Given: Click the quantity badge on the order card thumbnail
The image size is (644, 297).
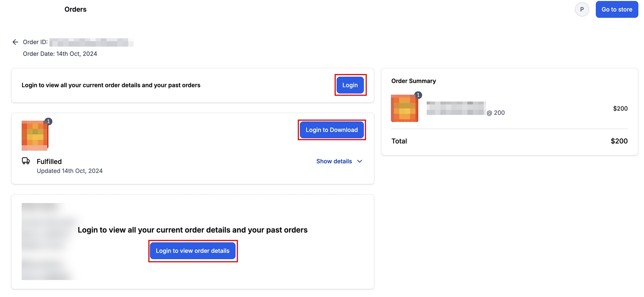Looking at the screenshot, I should click(48, 121).
